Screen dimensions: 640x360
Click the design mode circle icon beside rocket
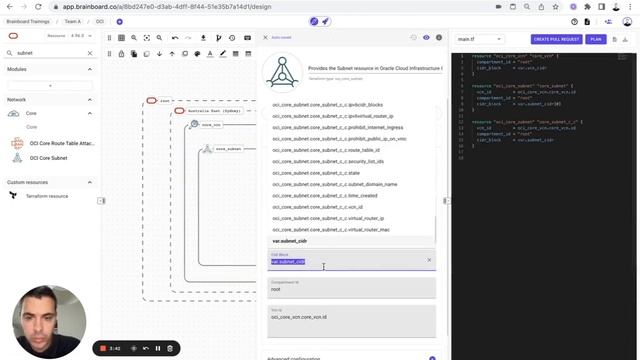click(x=314, y=22)
